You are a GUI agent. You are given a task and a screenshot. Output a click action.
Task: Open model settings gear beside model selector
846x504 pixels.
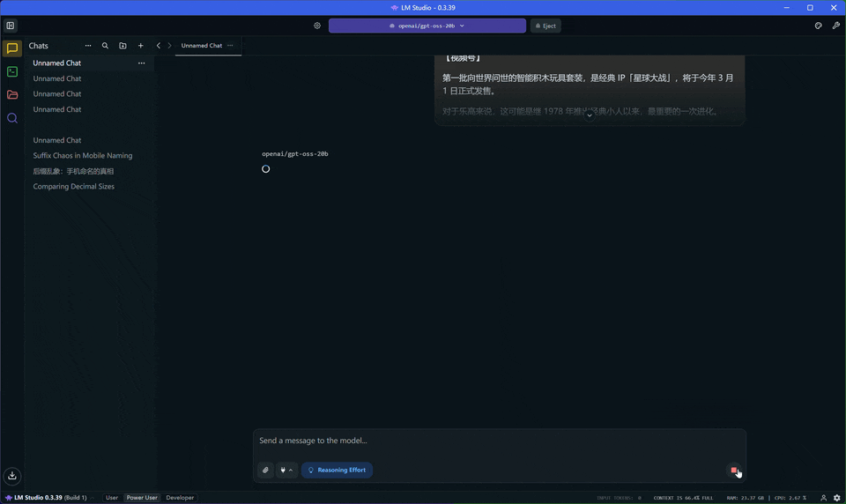pos(317,26)
